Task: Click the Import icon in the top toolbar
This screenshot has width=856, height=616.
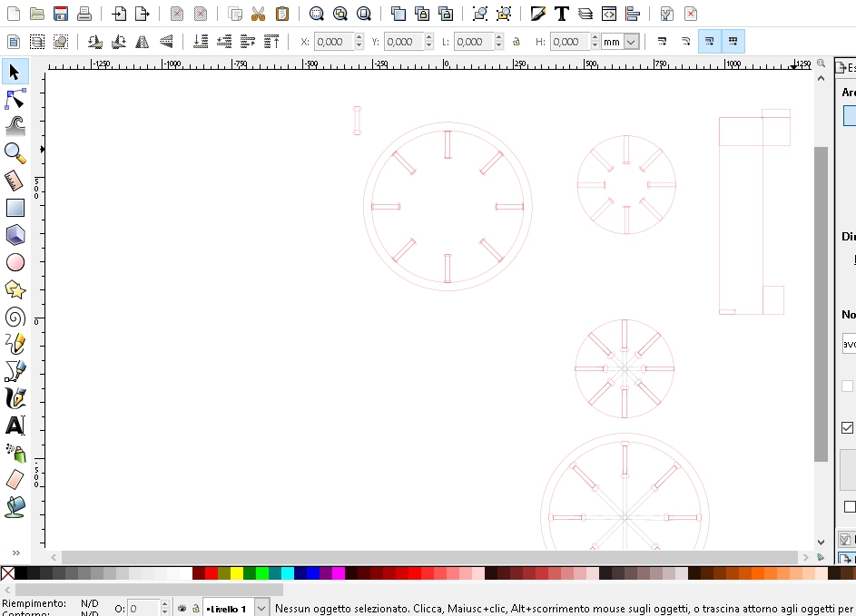Action: [119, 14]
